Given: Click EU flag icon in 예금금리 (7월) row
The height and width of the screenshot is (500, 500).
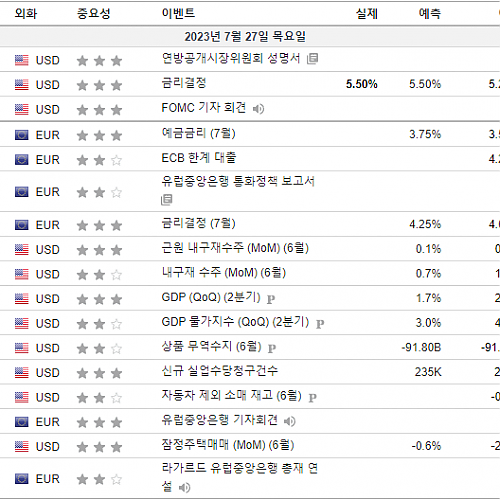Looking at the screenshot, I should coord(22,135).
